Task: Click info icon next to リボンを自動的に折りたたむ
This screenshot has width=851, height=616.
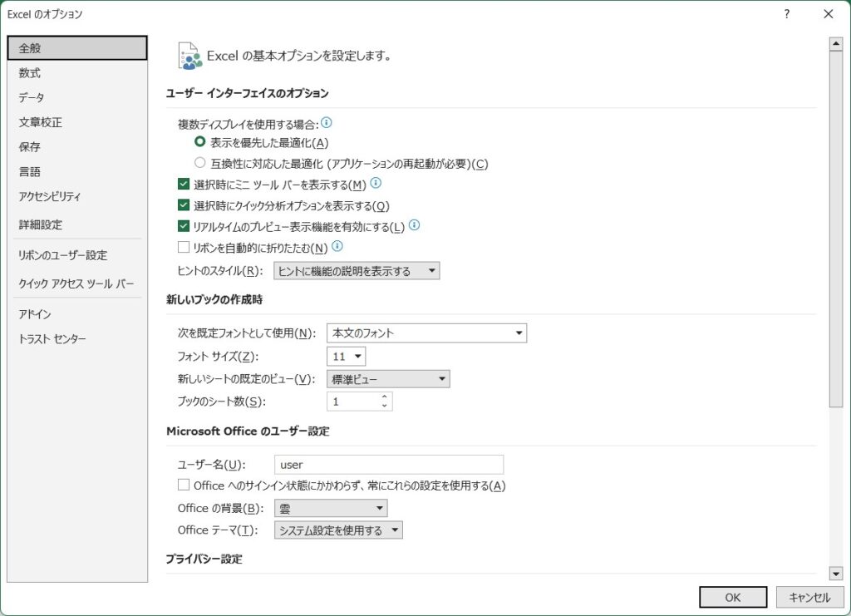Action: coord(337,246)
